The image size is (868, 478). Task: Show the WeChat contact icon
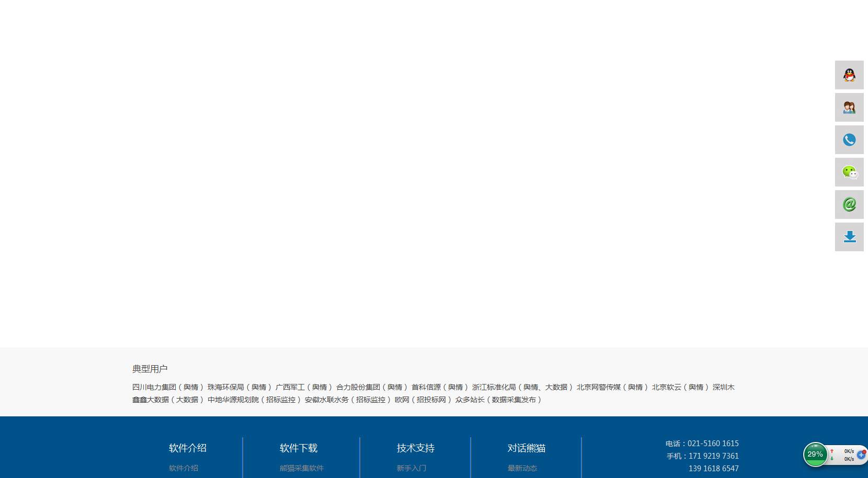[849, 172]
